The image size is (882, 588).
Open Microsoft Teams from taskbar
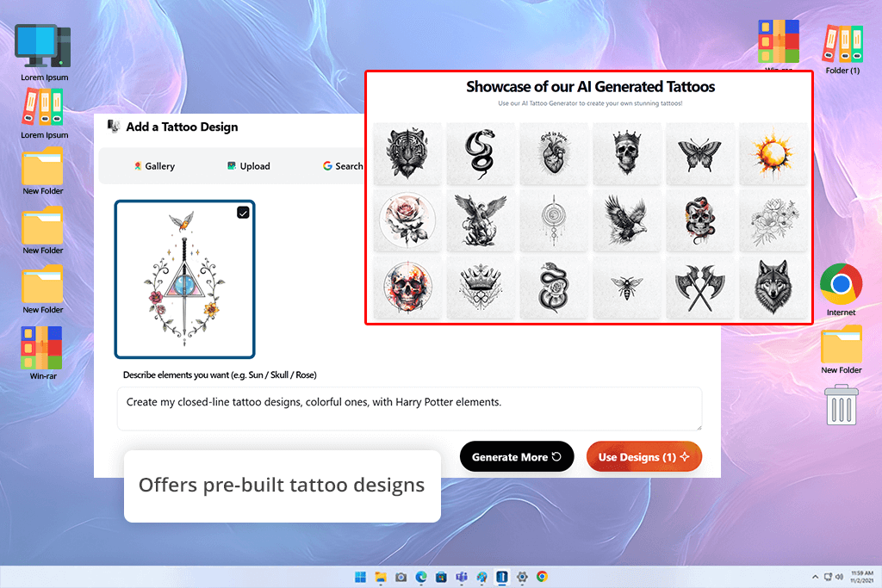pos(462,577)
